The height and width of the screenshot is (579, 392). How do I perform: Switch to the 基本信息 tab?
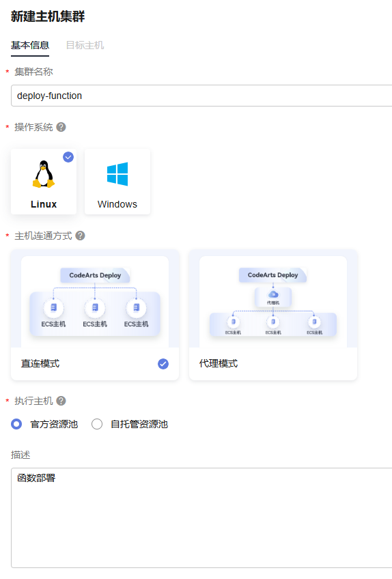[30, 46]
